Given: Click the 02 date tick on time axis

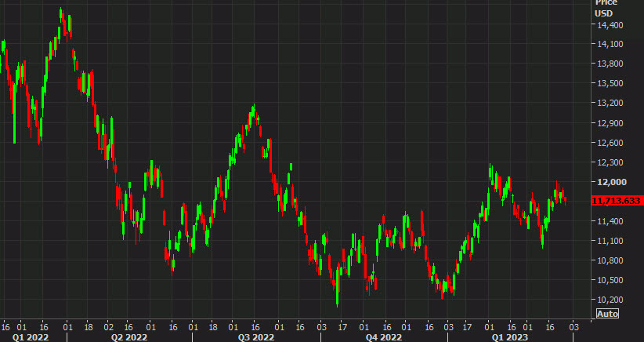Looking at the screenshot, I should click(x=108, y=328).
